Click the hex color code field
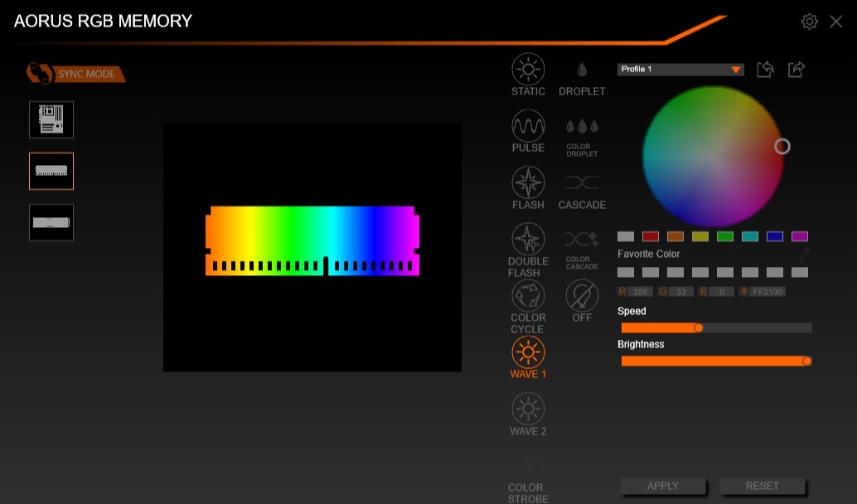 coord(767,292)
